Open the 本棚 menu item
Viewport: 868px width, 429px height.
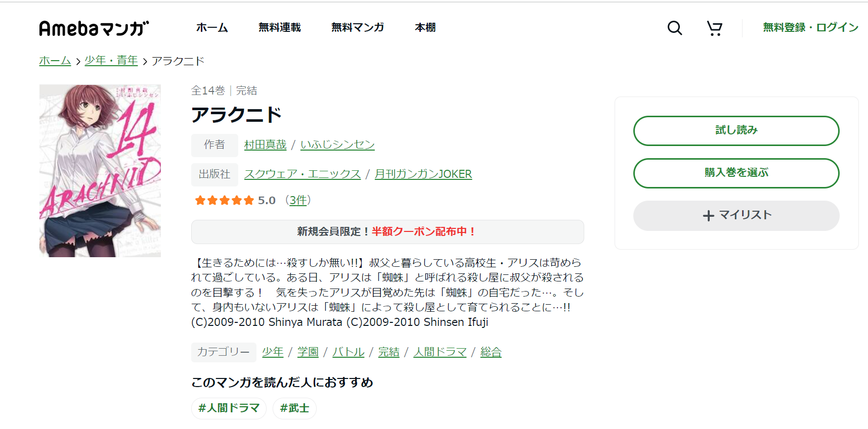click(425, 27)
